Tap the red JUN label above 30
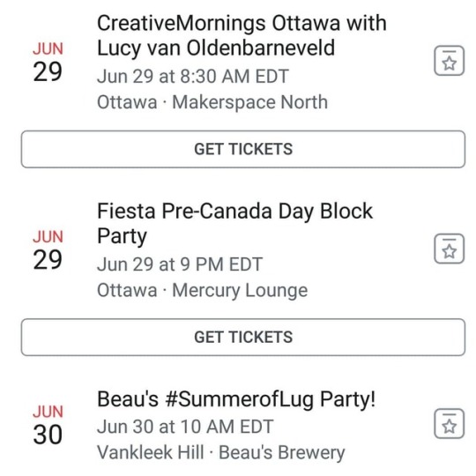Image resolution: width=476 pixels, height=476 pixels. pyautogui.click(x=48, y=412)
